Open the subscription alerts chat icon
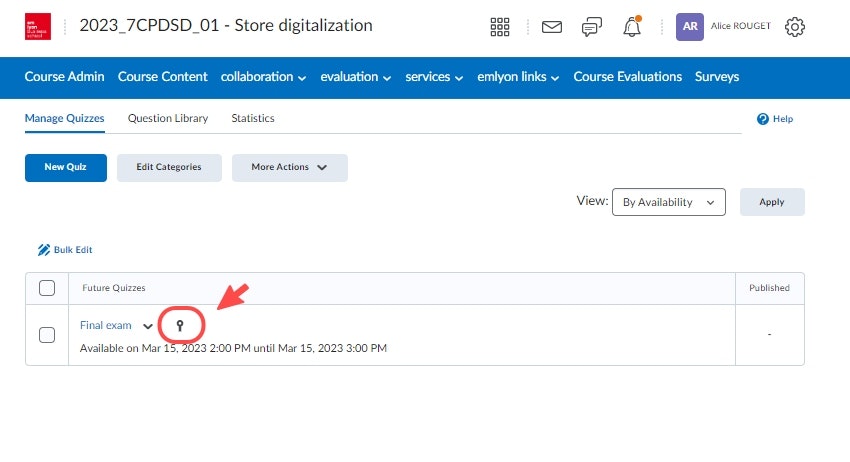This screenshot has height=462, width=850. (592, 27)
